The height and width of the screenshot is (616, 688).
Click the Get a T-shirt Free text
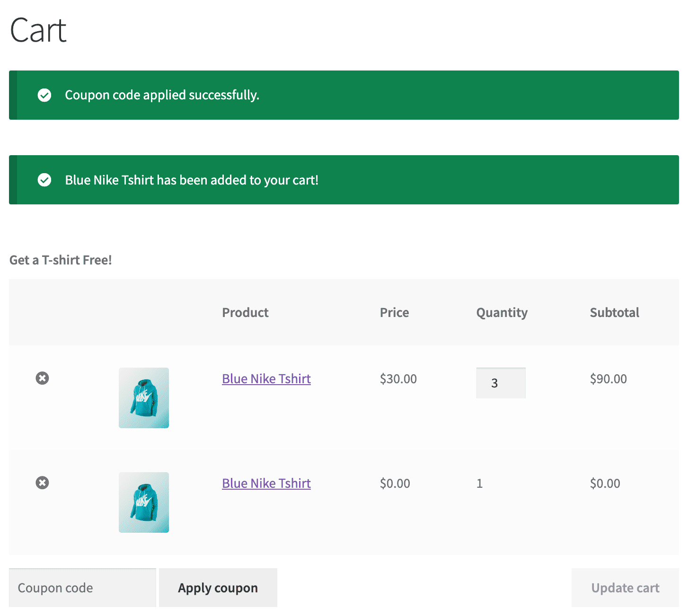coord(60,260)
